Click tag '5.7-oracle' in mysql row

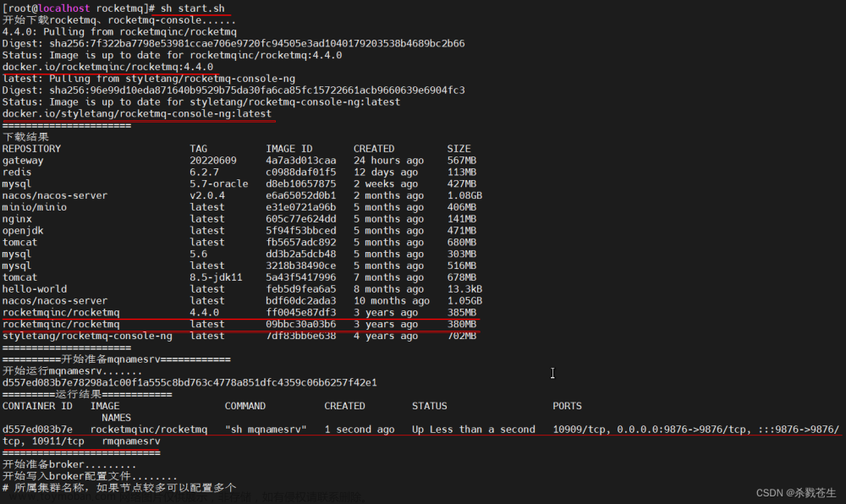tap(218, 184)
